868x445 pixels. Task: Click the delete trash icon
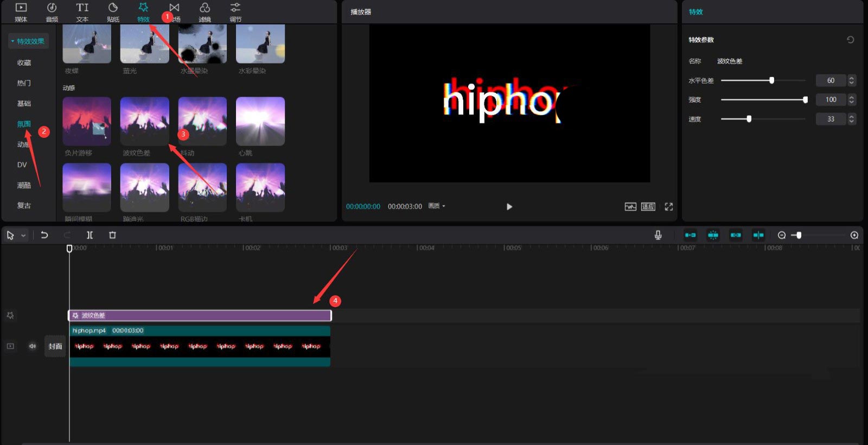(112, 235)
